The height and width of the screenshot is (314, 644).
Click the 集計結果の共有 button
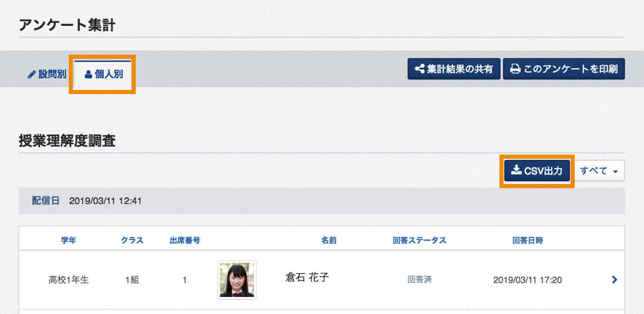454,69
